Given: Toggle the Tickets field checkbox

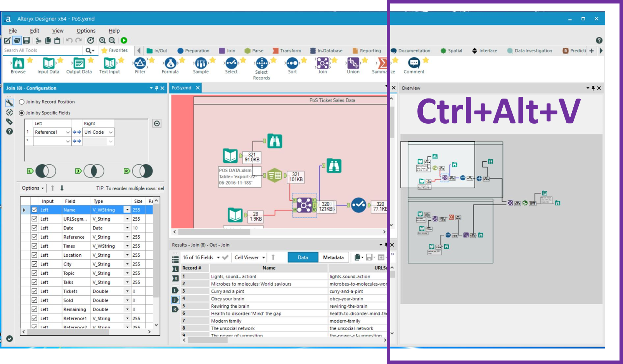Looking at the screenshot, I should pyautogui.click(x=35, y=291).
